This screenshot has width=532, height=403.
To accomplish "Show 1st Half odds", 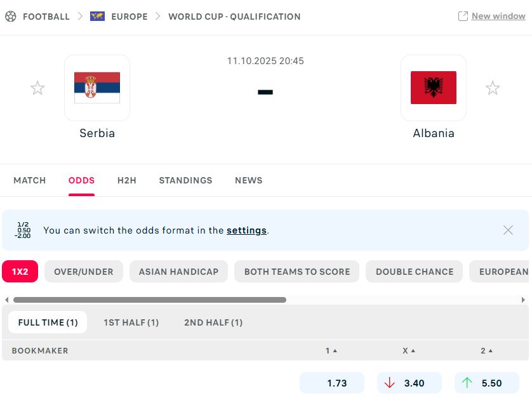I will 131,322.
